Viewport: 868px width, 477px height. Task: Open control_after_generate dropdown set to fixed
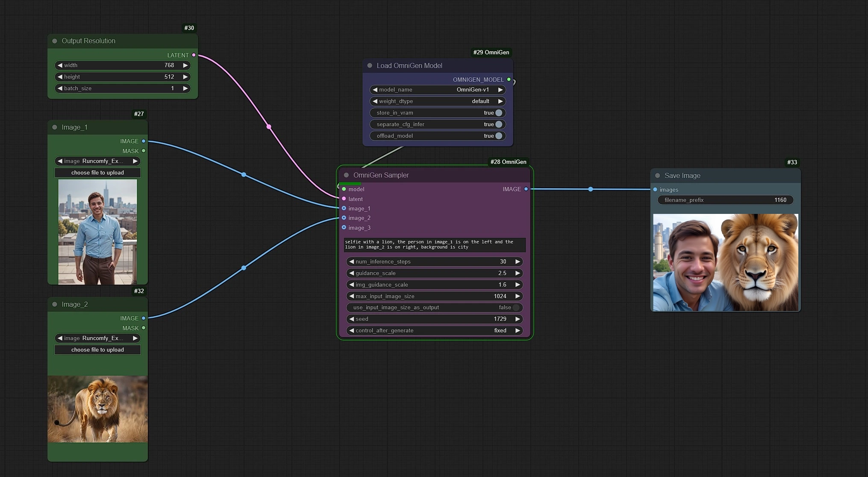tap(434, 331)
